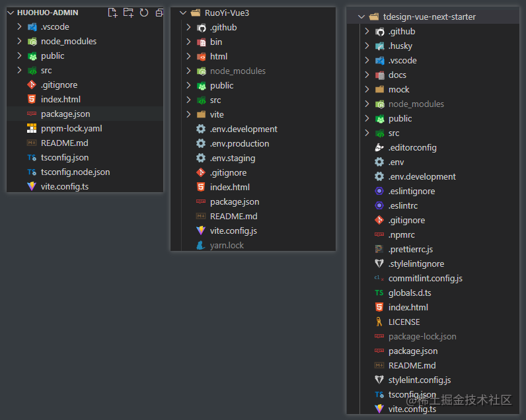
Task: Click Refresh Explorer icon in HUOHUO-ADMIN header
Action: tap(144, 13)
